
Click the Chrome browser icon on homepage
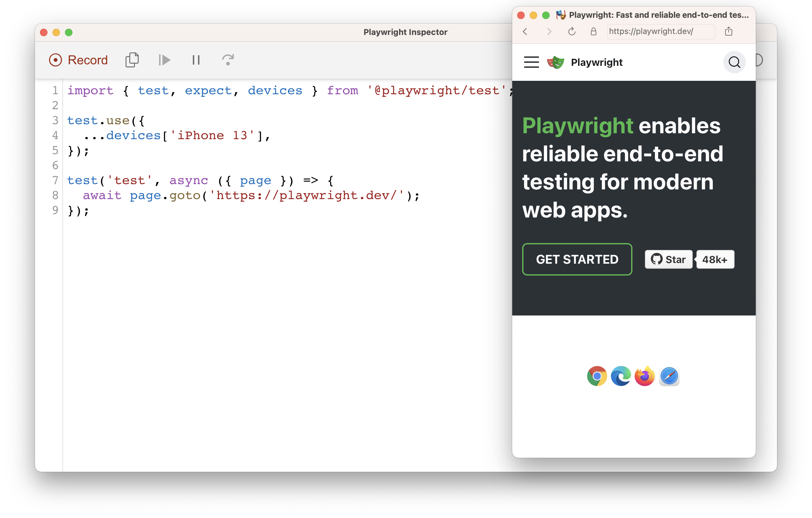click(x=596, y=375)
